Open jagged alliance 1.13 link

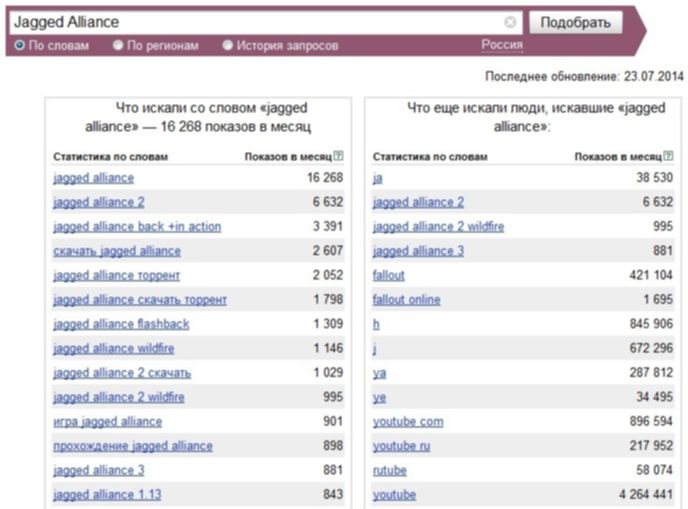pos(107,495)
